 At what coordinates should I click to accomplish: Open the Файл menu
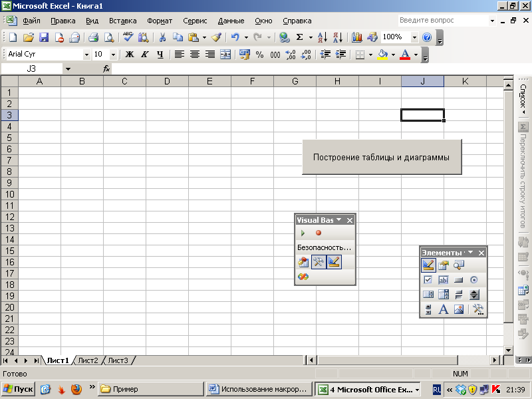(x=31, y=21)
